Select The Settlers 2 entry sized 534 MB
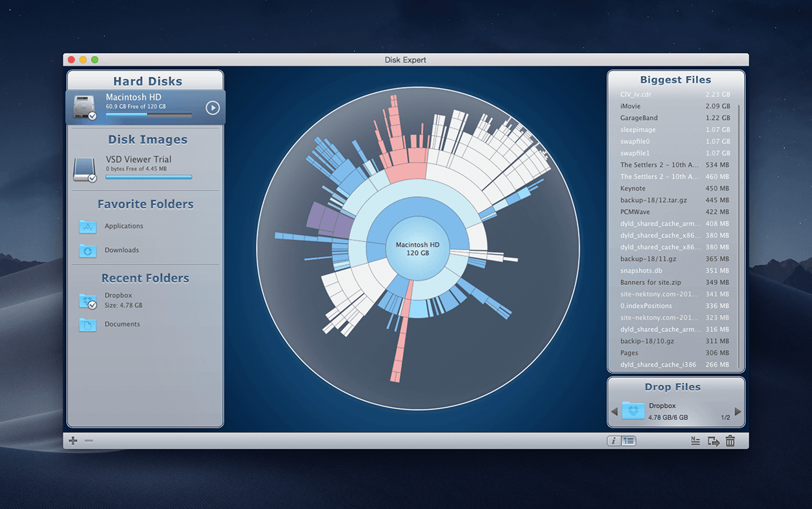Viewport: 812px width, 509px height. tap(675, 165)
